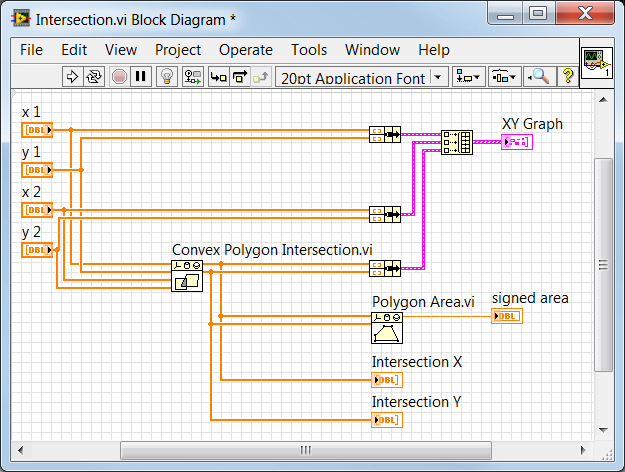
Task: Click the signed area label
Action: (530, 298)
